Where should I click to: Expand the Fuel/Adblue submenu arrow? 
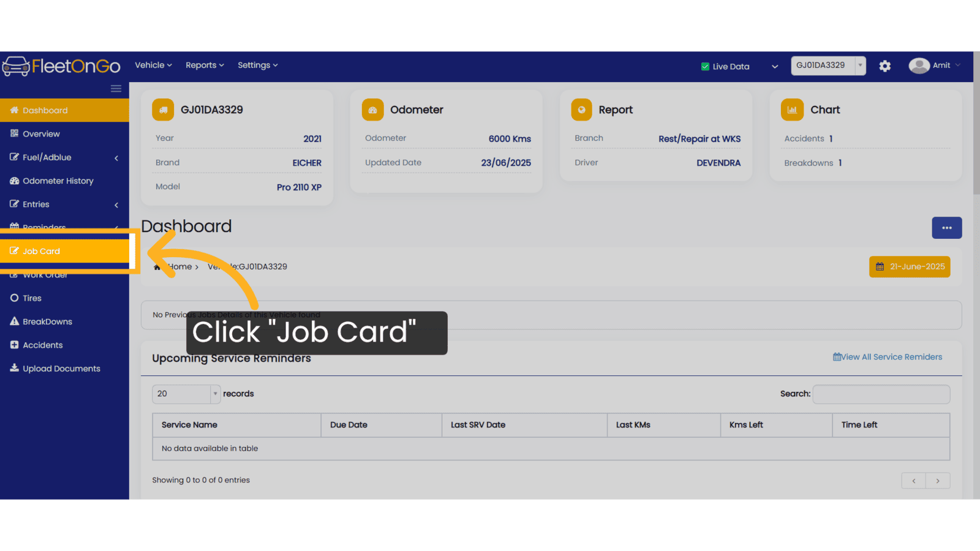coord(116,158)
